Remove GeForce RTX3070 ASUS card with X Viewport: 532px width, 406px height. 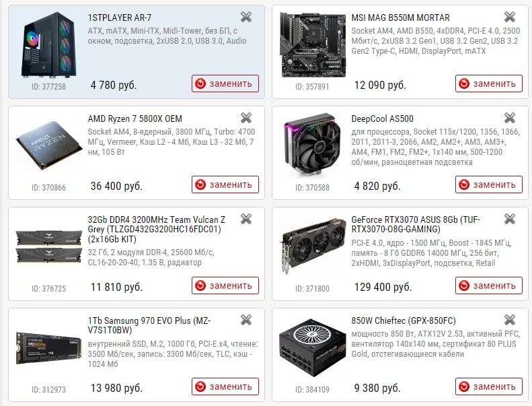click(510, 219)
